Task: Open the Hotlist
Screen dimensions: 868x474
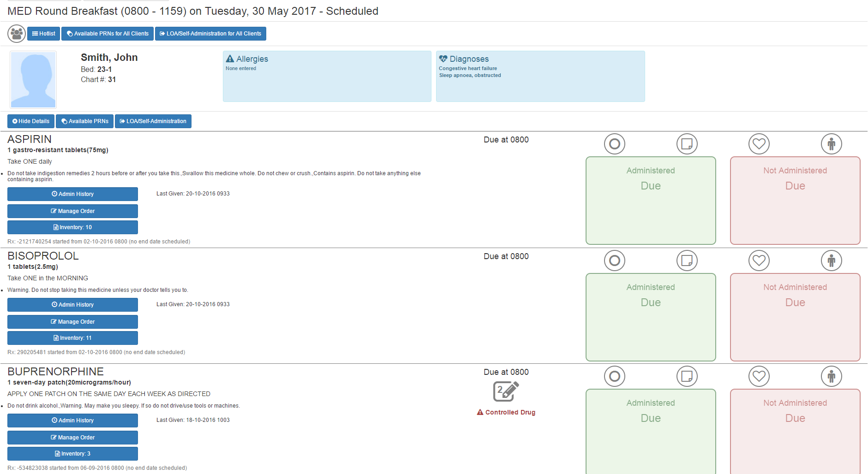Action: tap(44, 34)
